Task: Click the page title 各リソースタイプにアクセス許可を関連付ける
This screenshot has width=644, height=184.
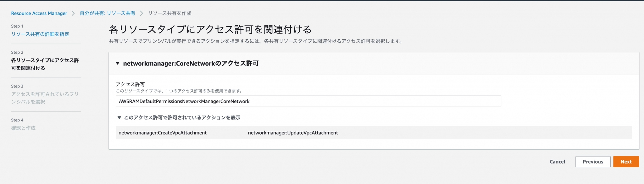Action: (210, 29)
